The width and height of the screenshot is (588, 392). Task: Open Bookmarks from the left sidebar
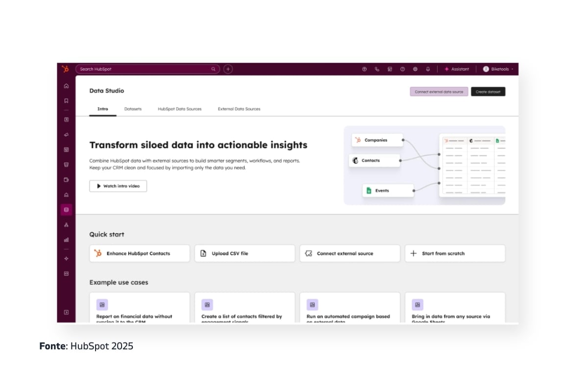(66, 101)
